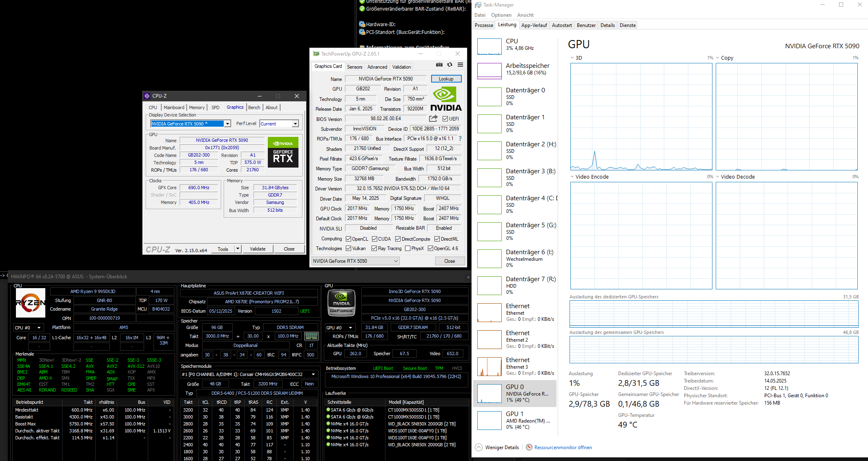The image size is (868, 461).
Task: Click the NVIDIA logo in GPU-Z
Action: (x=446, y=99)
